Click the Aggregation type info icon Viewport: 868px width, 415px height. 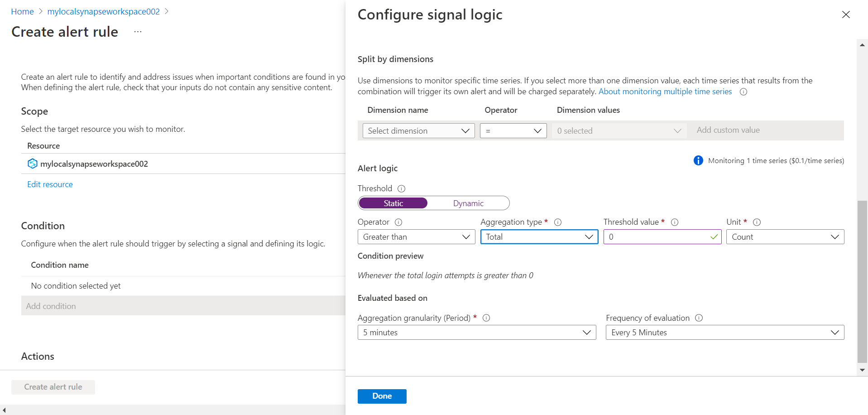[x=558, y=222]
